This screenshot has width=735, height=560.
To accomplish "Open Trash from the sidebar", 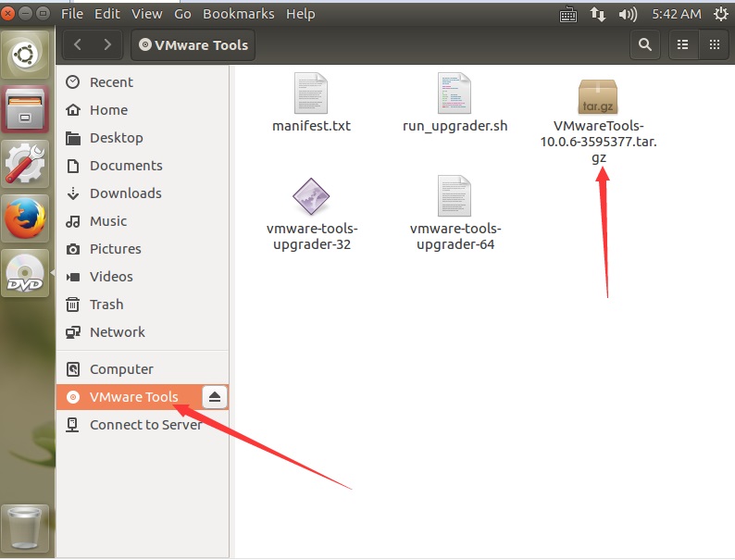I will pyautogui.click(x=106, y=305).
